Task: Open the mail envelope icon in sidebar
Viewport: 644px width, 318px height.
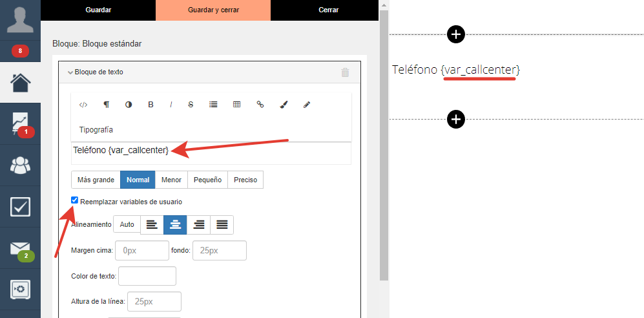Action: [20, 248]
